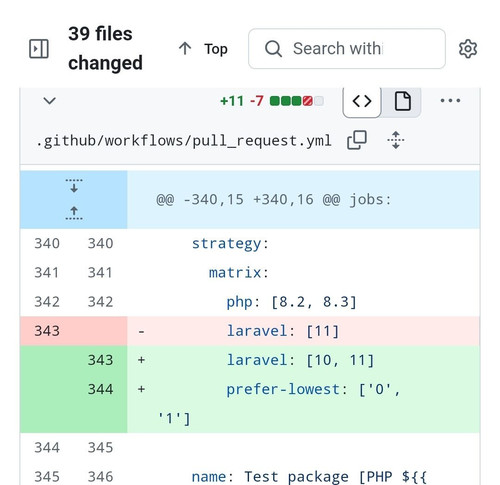The width and height of the screenshot is (500, 485).
Task: Click the diffstat colored squares indicator
Action: (x=297, y=101)
